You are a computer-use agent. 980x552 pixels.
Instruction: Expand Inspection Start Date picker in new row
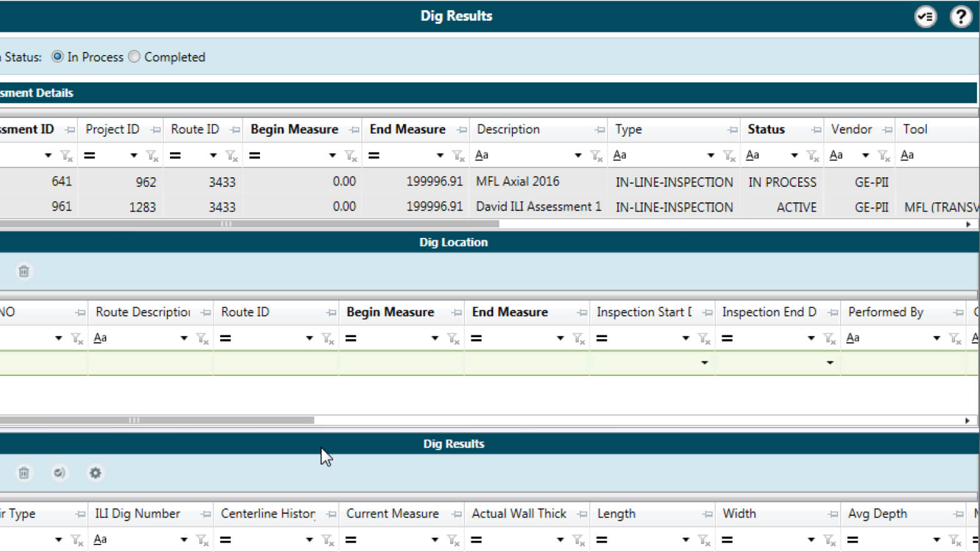[704, 363]
